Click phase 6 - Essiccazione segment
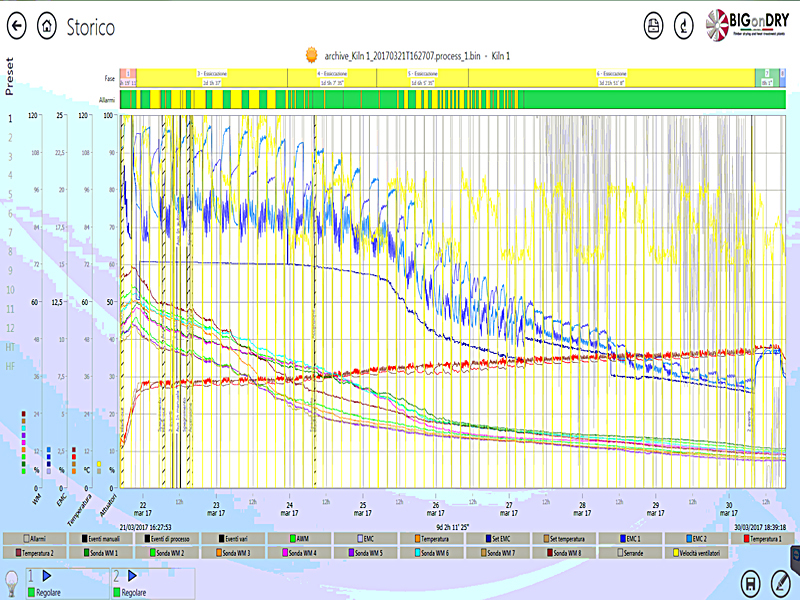The width and height of the screenshot is (800, 600). [x=612, y=78]
